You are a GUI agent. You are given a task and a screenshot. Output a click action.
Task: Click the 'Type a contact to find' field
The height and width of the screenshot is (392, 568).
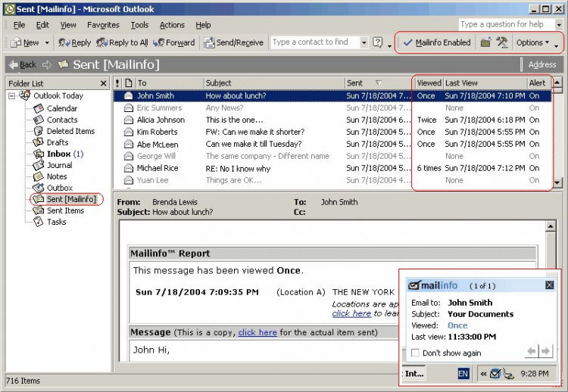click(315, 42)
